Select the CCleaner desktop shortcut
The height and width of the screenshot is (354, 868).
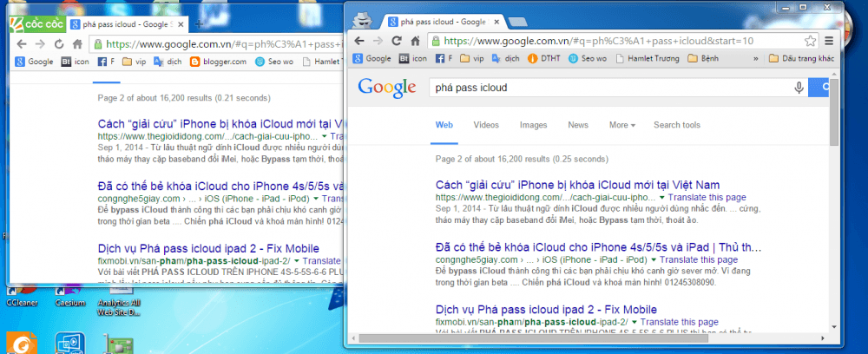coord(21,296)
